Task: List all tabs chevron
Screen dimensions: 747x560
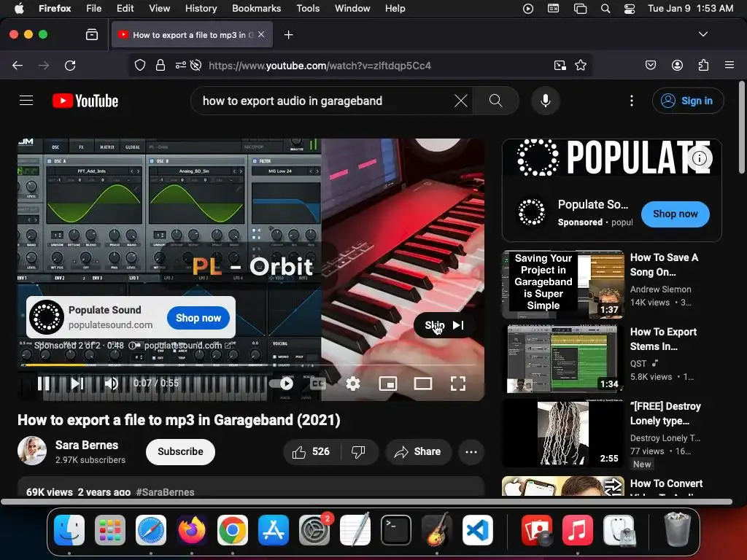Action: click(703, 34)
